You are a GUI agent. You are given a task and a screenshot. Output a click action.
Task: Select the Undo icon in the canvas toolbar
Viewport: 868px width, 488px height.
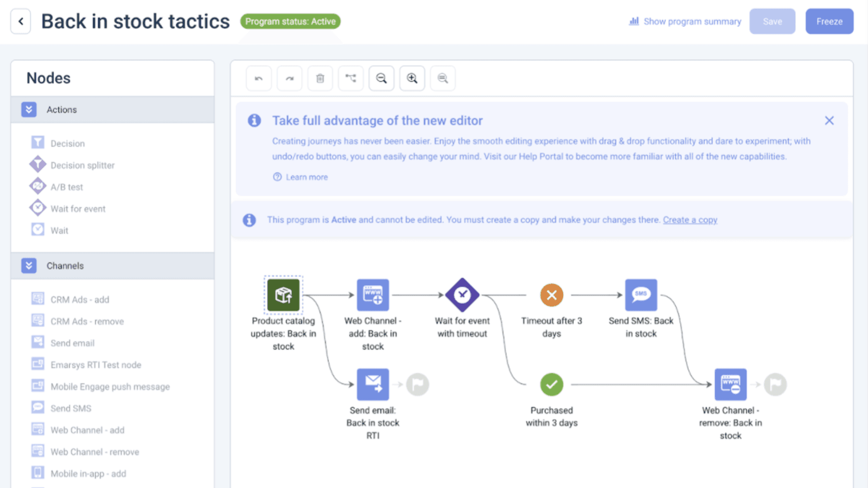pyautogui.click(x=259, y=78)
